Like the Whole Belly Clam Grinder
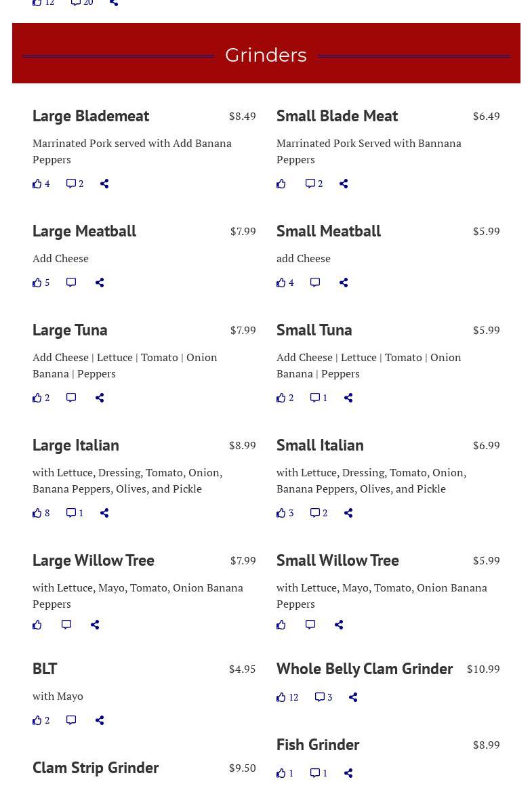 pyautogui.click(x=287, y=697)
